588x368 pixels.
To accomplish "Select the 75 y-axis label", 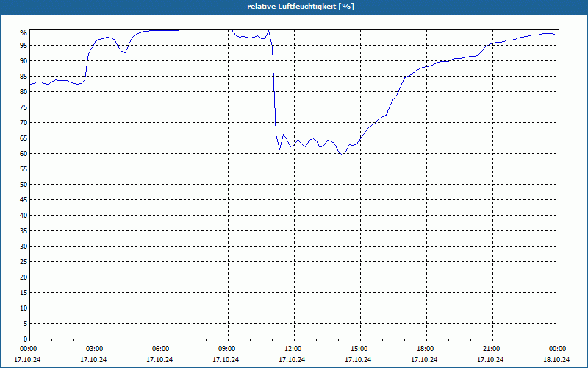I will click(x=24, y=107).
